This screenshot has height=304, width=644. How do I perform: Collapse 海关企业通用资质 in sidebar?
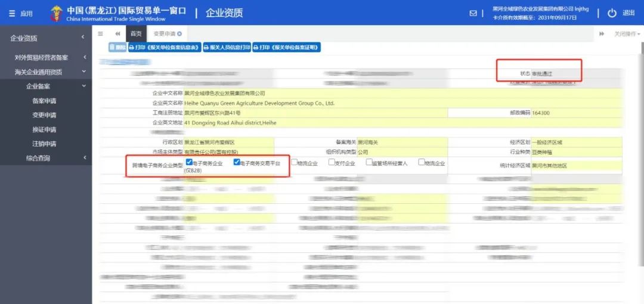(46, 72)
